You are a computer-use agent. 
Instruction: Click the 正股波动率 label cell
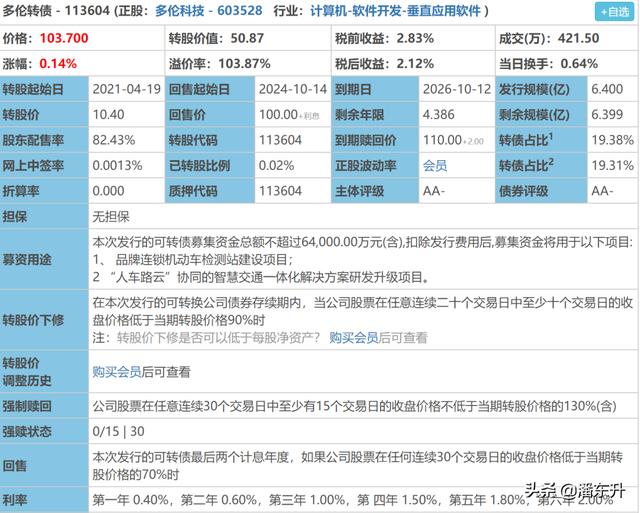click(375, 166)
